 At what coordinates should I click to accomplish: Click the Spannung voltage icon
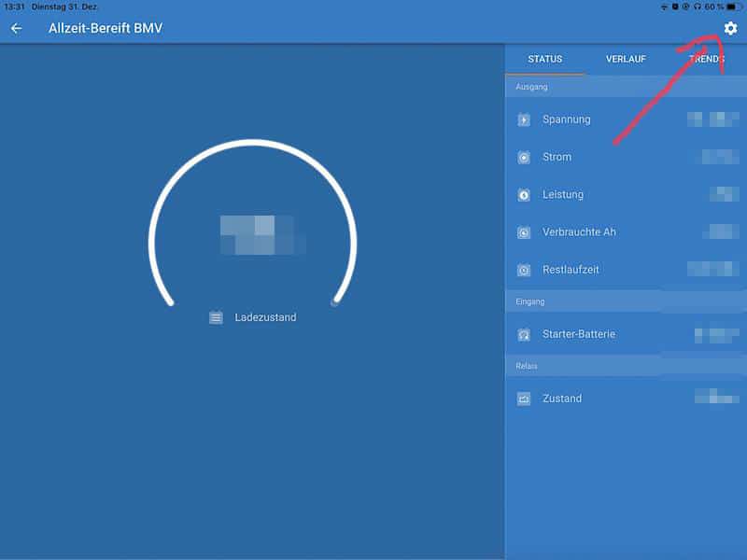click(524, 119)
